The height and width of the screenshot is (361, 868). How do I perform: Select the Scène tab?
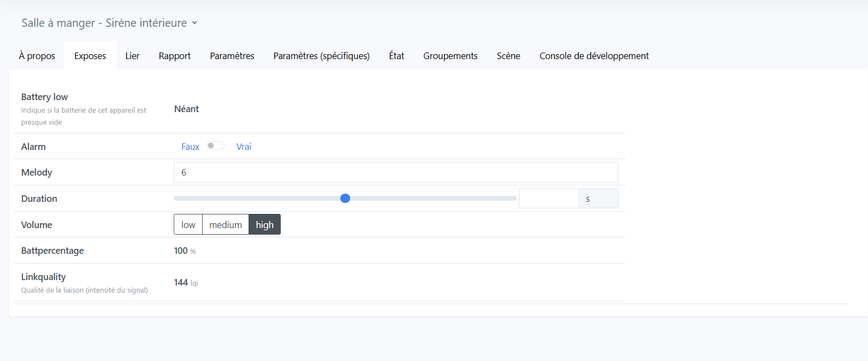[x=508, y=56]
